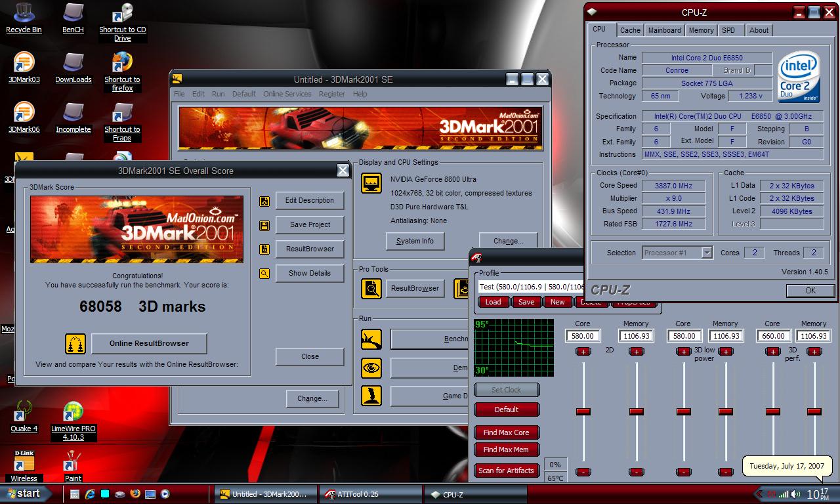Open the DownLoads desktop folder
Image resolution: width=840 pixels, height=504 pixels.
(x=73, y=68)
